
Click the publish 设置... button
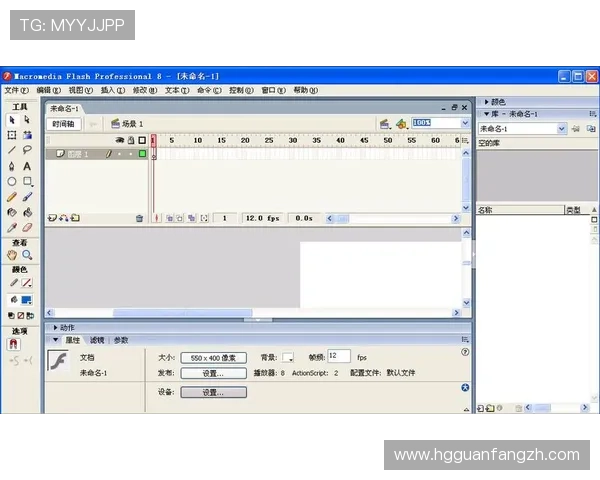(x=214, y=373)
